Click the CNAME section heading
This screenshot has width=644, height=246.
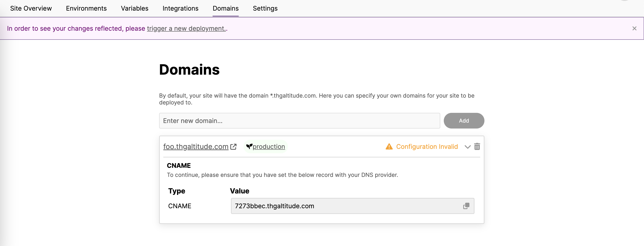click(x=179, y=166)
